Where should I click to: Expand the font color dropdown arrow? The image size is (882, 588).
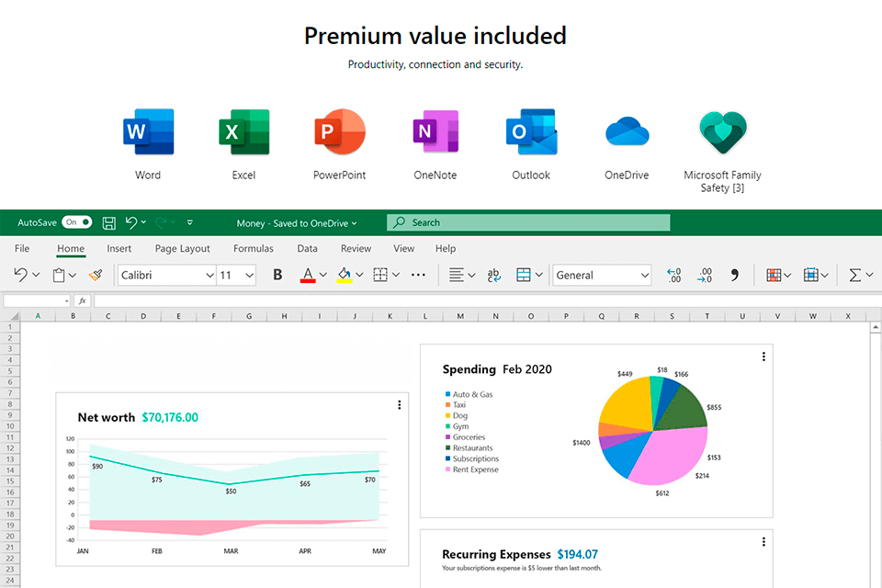click(322, 275)
